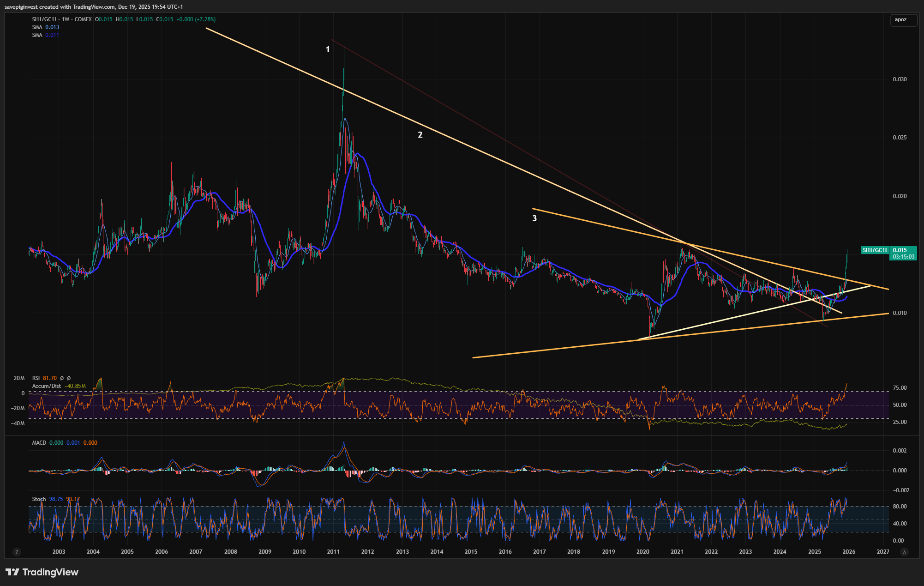Click the green SI1!/GC1! price label on axis

[x=875, y=250]
